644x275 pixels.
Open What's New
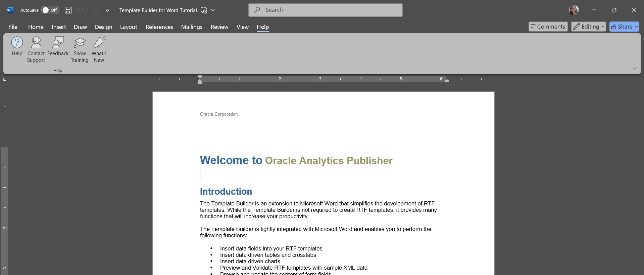click(99, 50)
